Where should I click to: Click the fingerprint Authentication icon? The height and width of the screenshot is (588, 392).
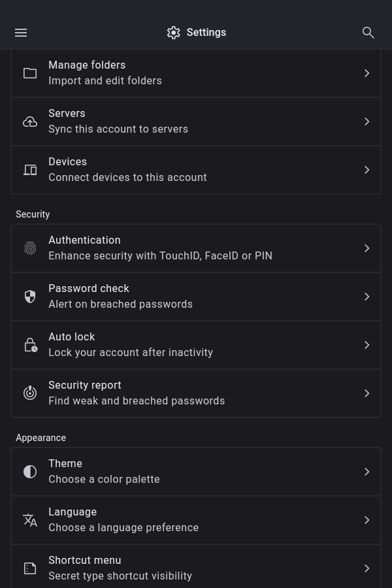30,248
